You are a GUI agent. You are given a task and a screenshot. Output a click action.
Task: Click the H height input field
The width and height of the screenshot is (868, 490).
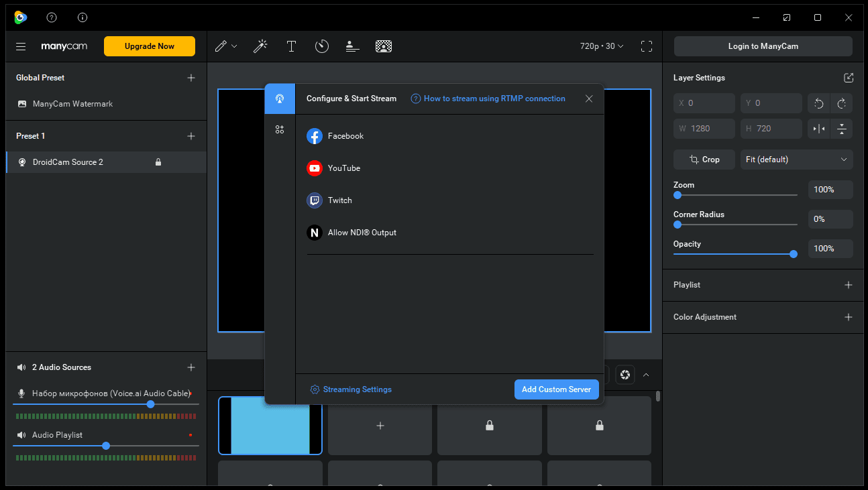point(771,129)
